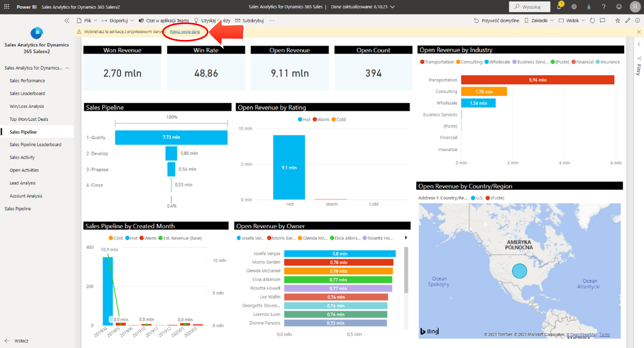This screenshot has width=644, height=348.
Task: Open the user account avatar
Action: [635, 6]
